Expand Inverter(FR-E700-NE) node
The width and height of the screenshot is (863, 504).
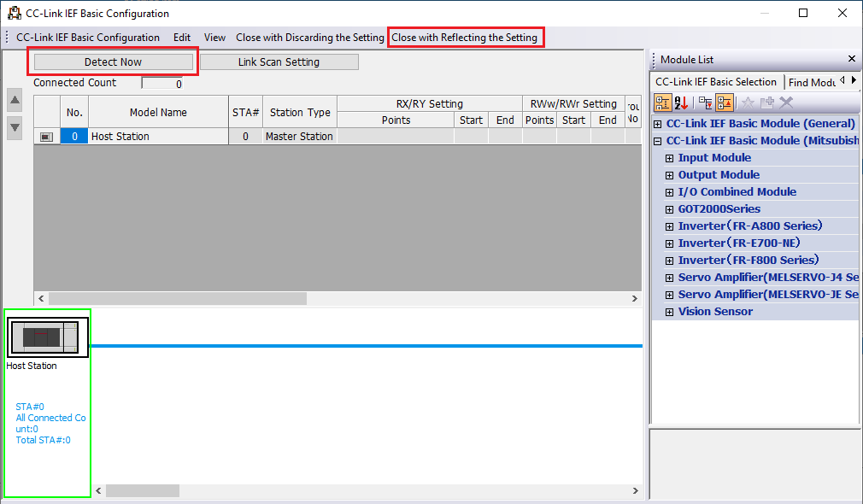(x=669, y=243)
